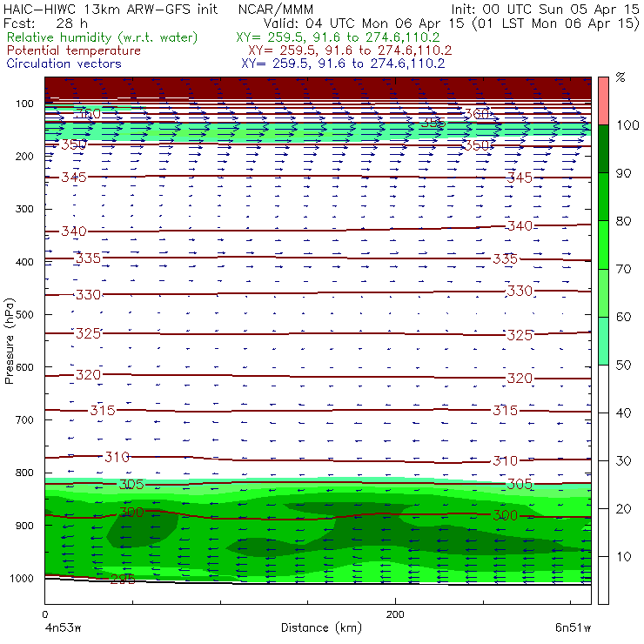Screen dimensions: 644x644
Task: Click the 'Pressure (hPa)' axis title
Action: [9, 341]
